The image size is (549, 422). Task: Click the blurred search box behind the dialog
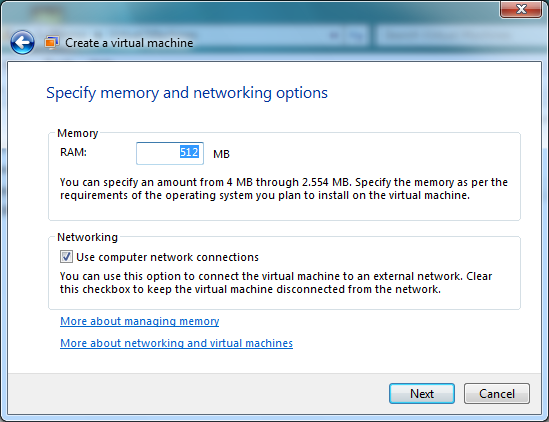click(459, 35)
